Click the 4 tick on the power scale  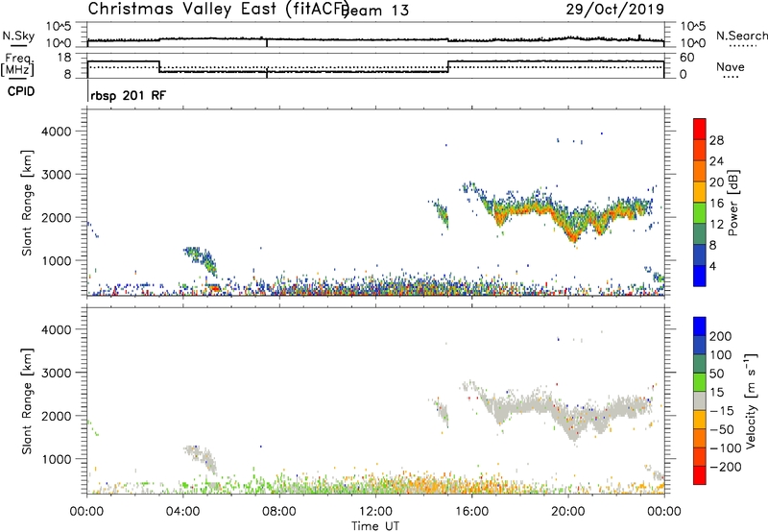coord(713,266)
